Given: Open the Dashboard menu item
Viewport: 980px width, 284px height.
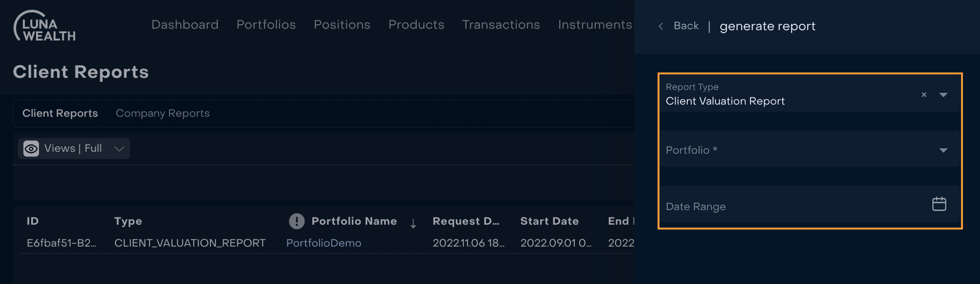Looking at the screenshot, I should (185, 25).
